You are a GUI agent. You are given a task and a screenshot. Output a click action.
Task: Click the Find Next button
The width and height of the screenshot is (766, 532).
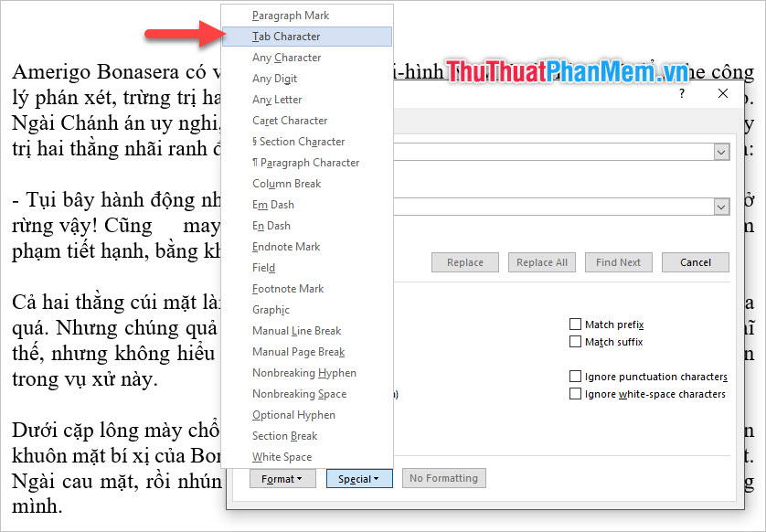click(618, 261)
